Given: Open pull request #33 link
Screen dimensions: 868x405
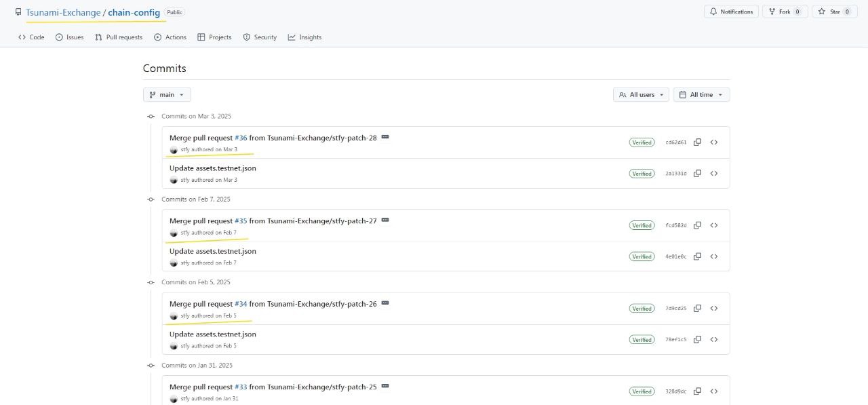Looking at the screenshot, I should click(241, 387).
